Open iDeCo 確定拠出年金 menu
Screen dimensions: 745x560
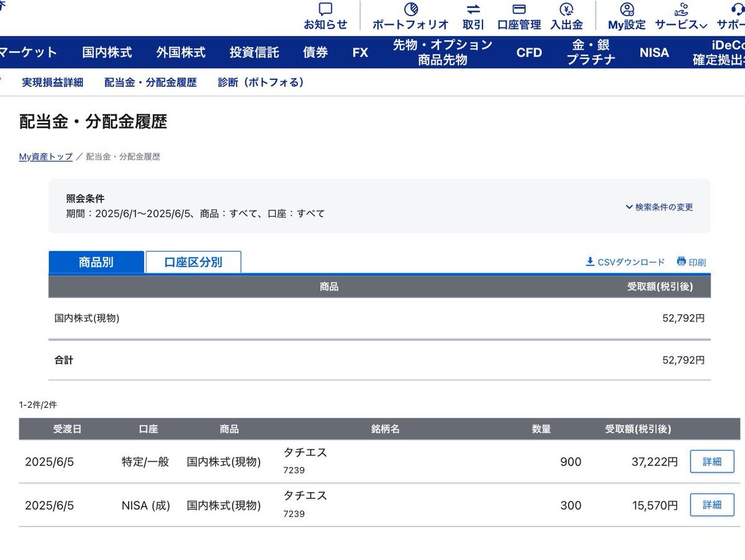[719, 53]
